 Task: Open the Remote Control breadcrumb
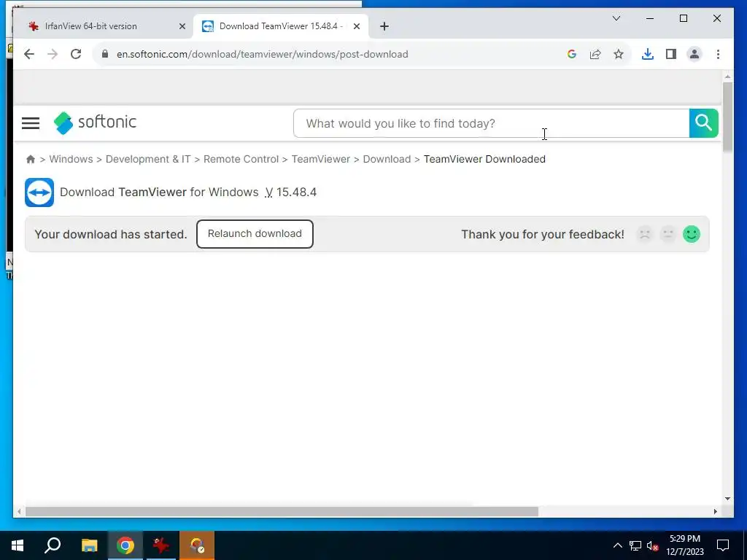click(x=241, y=159)
